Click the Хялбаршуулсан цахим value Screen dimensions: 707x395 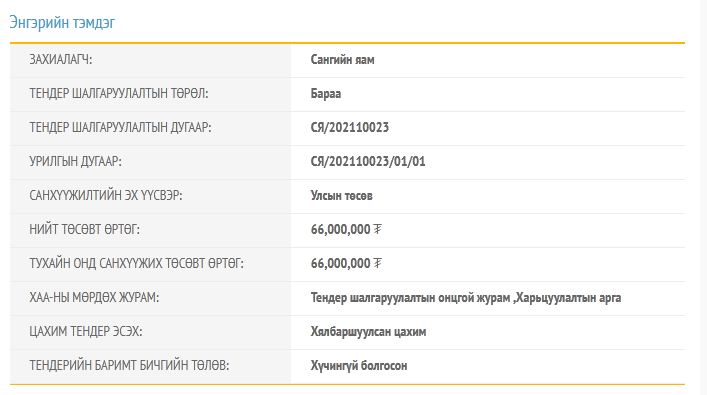(x=368, y=331)
